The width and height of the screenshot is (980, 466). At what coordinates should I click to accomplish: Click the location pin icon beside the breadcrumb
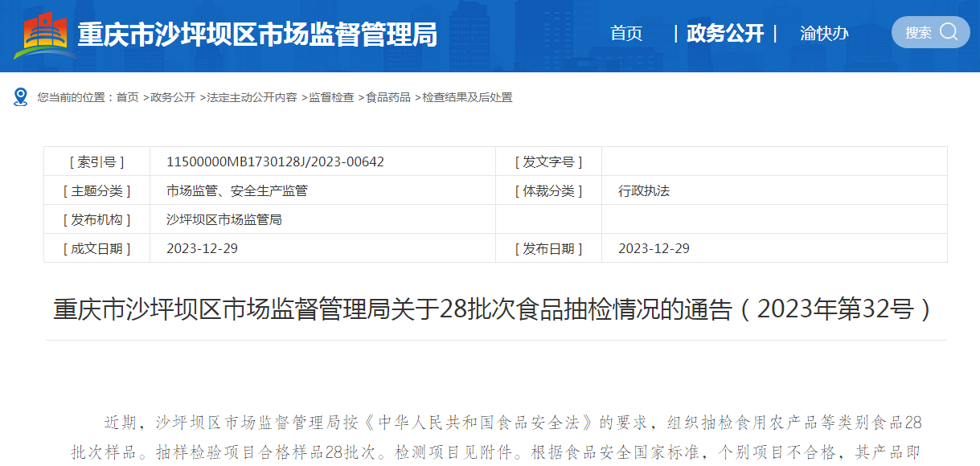pos(21,97)
